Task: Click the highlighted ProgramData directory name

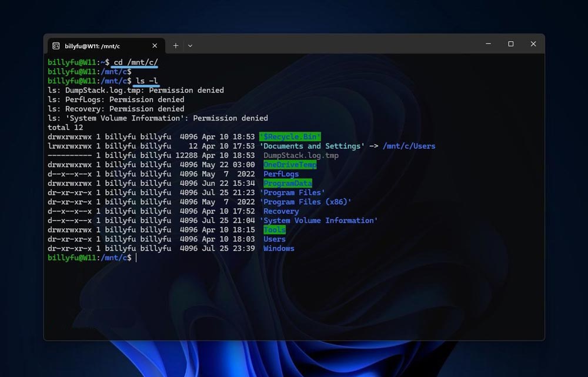Action: [x=288, y=184]
